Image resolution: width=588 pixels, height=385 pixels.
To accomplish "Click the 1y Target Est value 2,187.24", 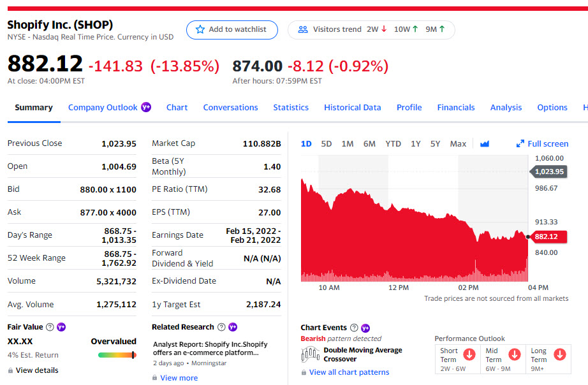I will click(263, 305).
